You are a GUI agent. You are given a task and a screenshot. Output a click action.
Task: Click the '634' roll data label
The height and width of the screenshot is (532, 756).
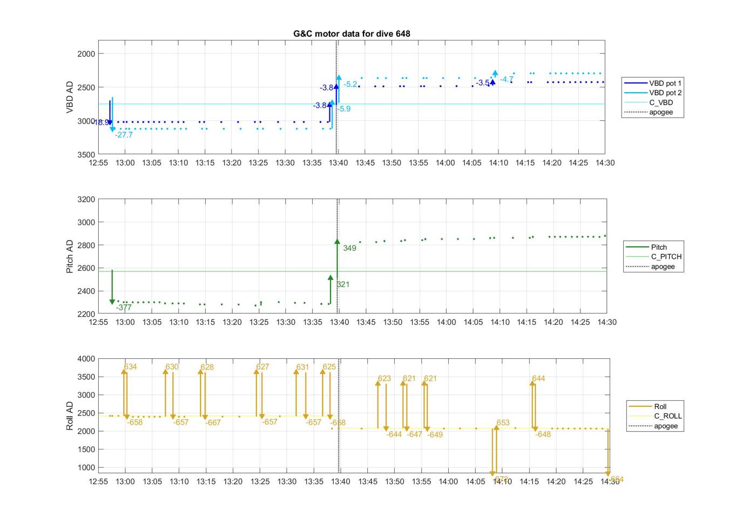coord(130,367)
